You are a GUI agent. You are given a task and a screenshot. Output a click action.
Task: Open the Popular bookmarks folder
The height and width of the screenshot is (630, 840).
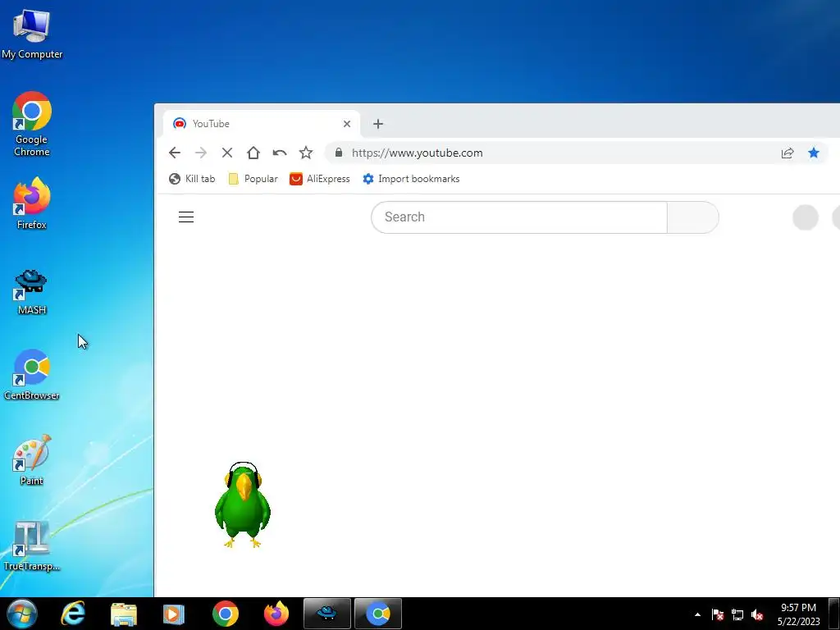[253, 179]
